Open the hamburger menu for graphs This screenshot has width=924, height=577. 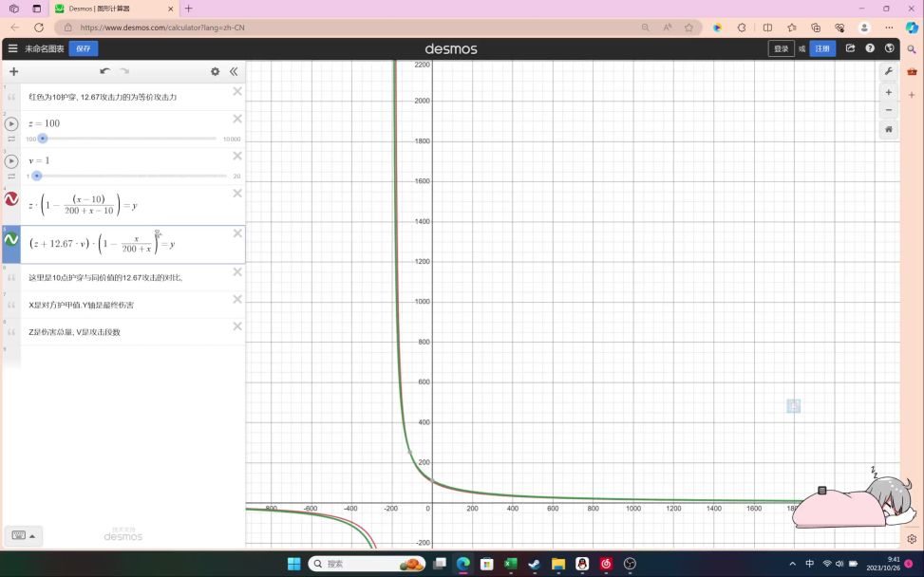[12, 48]
